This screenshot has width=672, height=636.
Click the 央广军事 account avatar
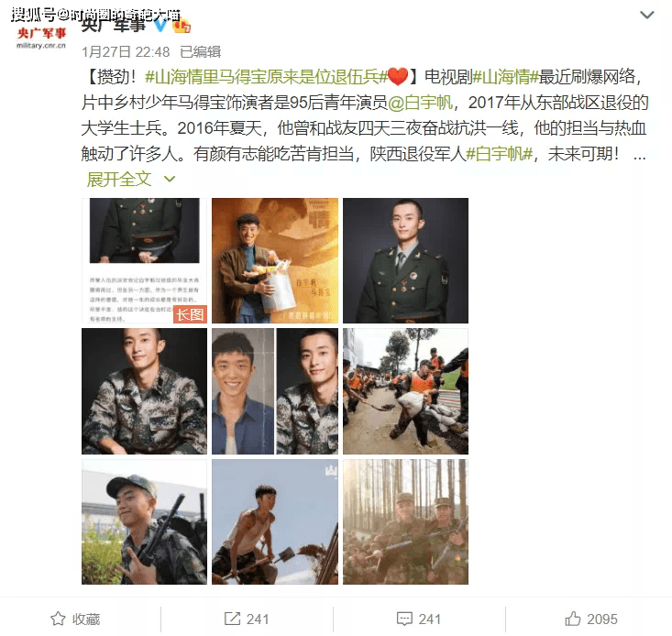(41, 38)
